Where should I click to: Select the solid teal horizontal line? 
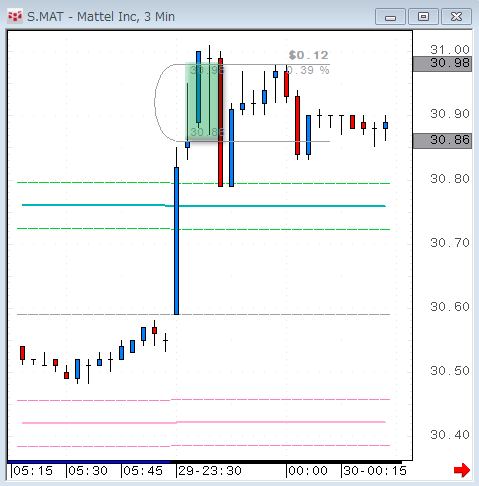pos(204,206)
